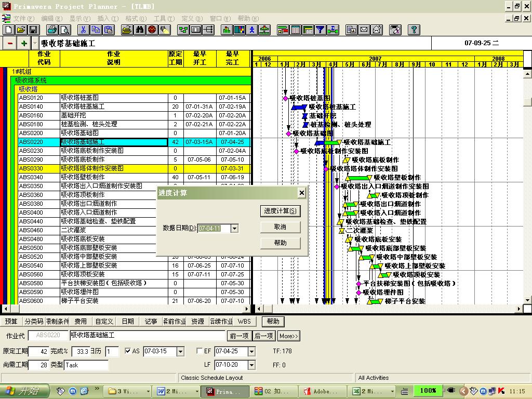Click the Windows 开始 start button
The image size is (532, 399).
click(24, 391)
